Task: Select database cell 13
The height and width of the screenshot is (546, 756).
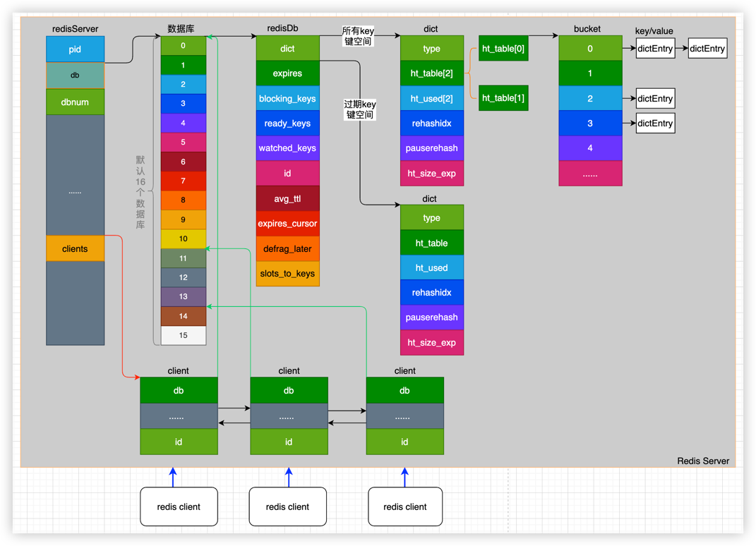Action: click(x=184, y=296)
